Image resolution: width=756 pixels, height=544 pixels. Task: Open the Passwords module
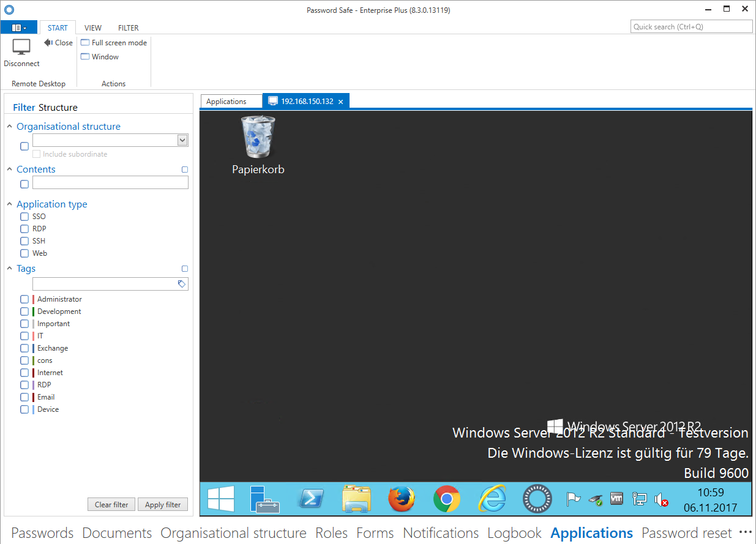[42, 533]
